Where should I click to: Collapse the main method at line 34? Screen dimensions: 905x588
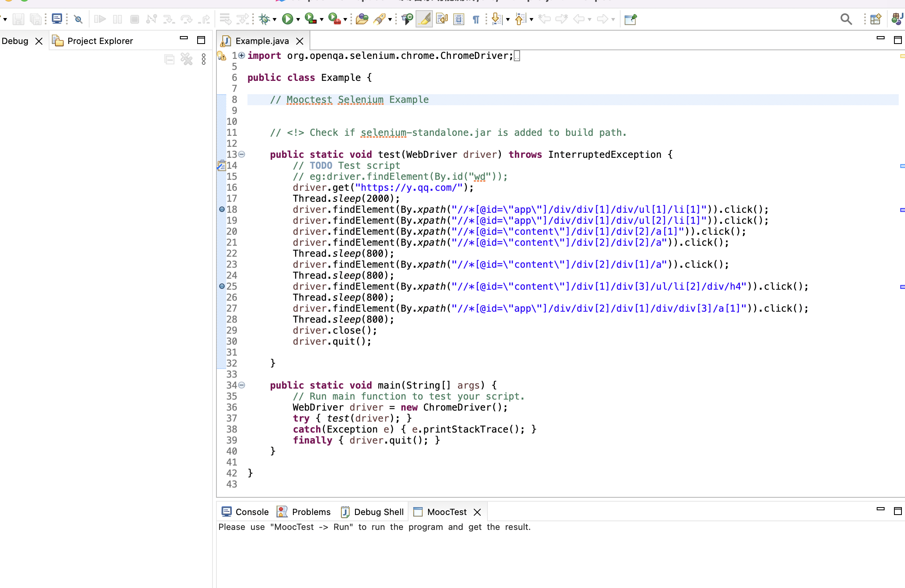coord(242,385)
